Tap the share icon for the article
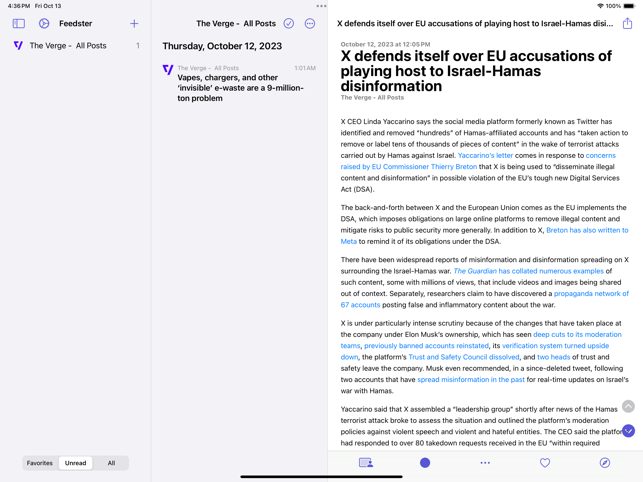 pos(627,23)
